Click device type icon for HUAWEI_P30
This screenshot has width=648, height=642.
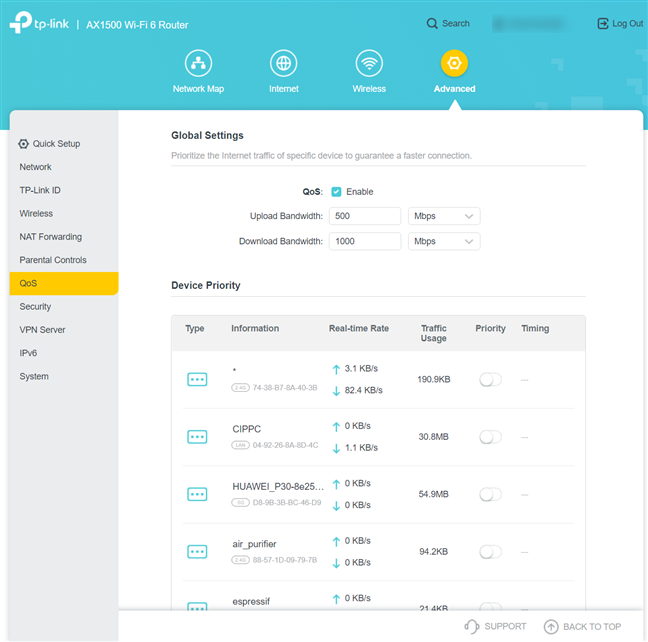[x=197, y=494]
